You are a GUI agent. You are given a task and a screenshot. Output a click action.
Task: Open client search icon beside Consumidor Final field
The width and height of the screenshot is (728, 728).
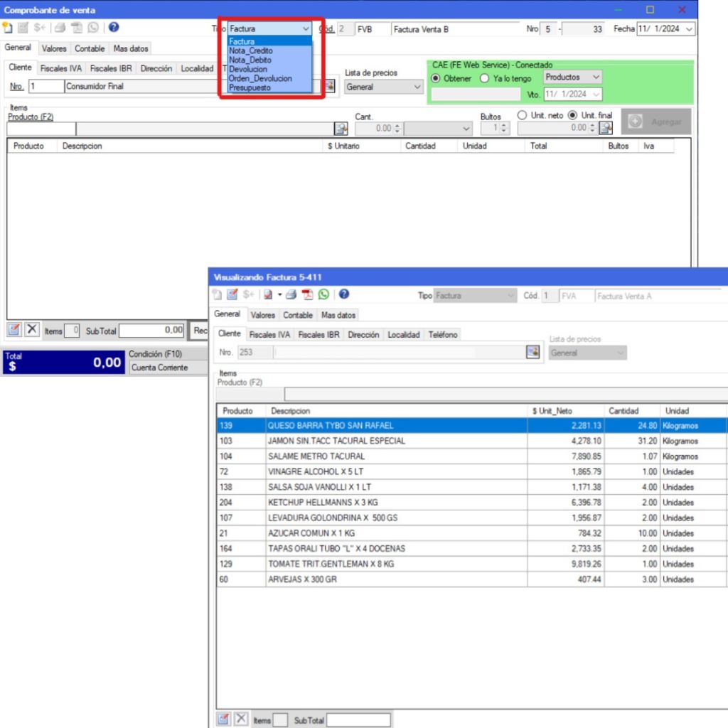click(330, 86)
